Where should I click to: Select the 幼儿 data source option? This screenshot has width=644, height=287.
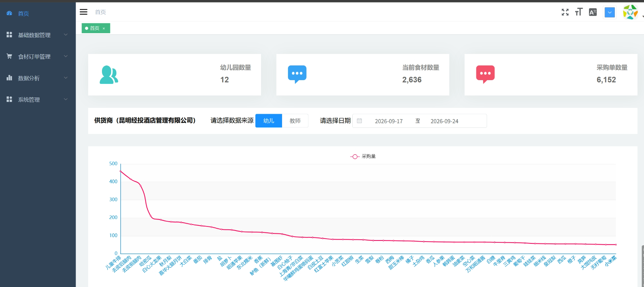(x=268, y=121)
